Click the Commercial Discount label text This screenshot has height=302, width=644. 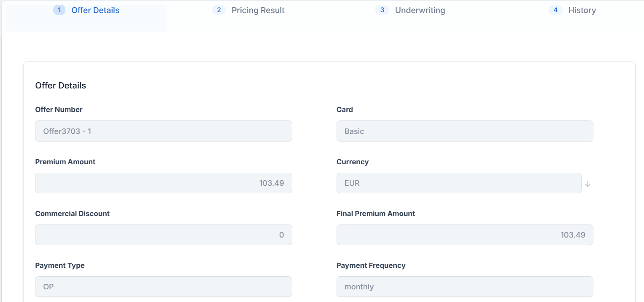(x=72, y=214)
